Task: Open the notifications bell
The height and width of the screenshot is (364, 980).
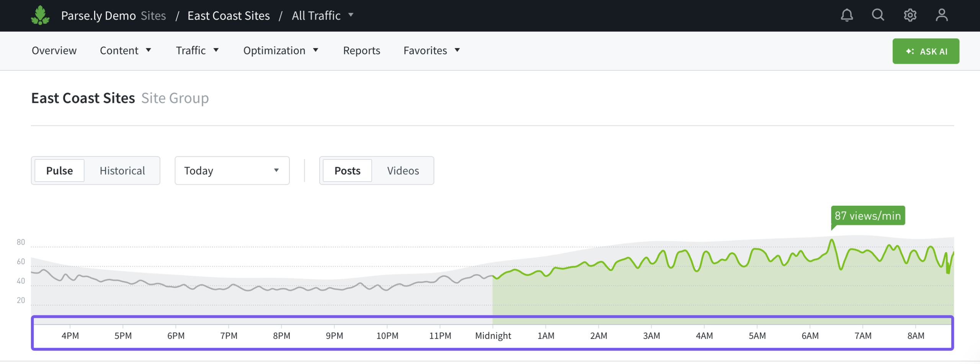Action: pyautogui.click(x=846, y=15)
